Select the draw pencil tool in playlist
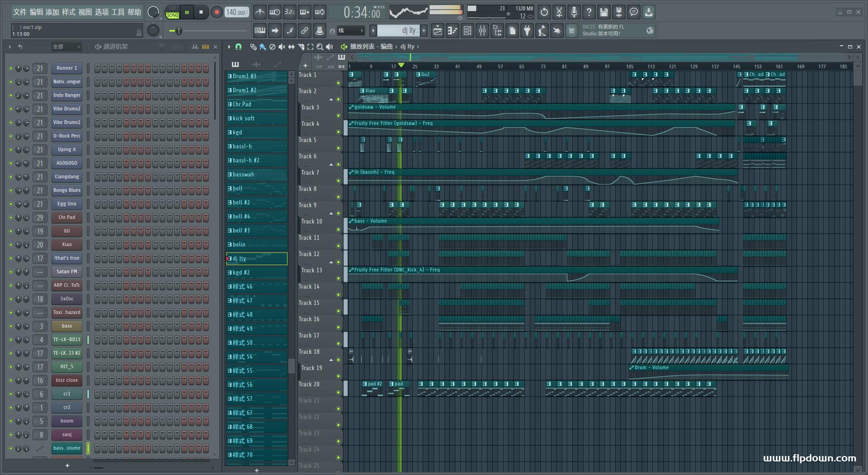 pos(253,47)
